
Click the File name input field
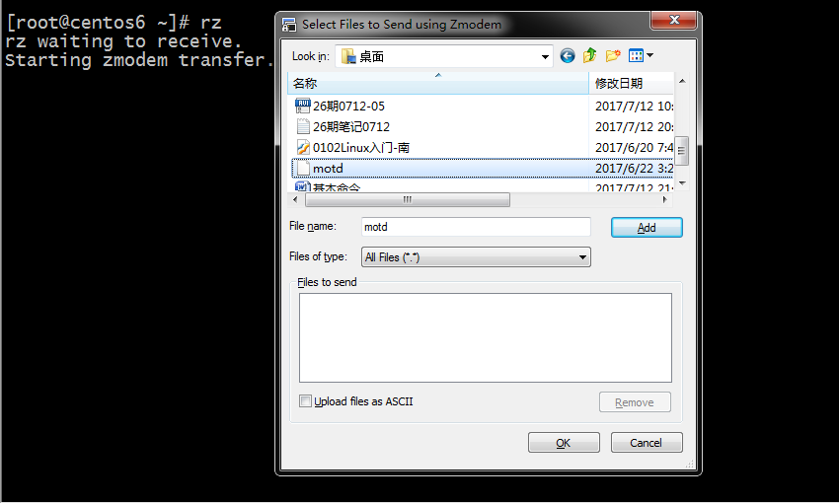coord(476,227)
